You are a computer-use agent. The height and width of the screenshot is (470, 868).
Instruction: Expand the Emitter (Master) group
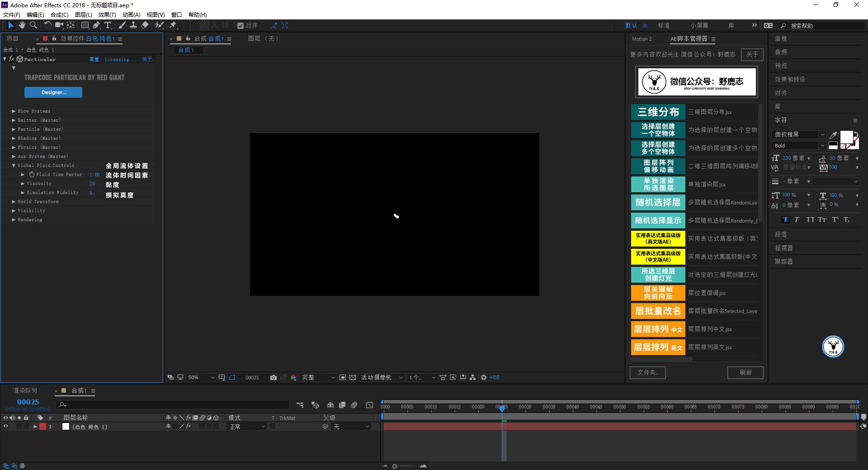[14, 120]
